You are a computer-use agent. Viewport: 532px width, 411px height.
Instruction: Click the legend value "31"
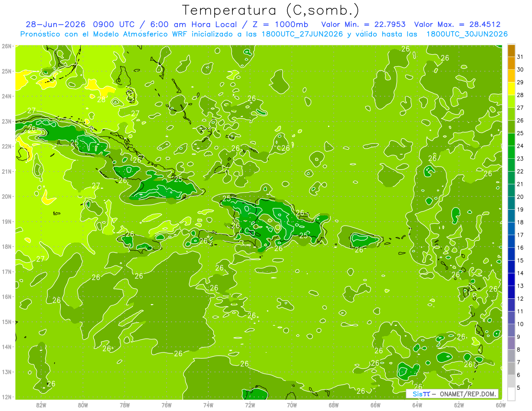(520, 57)
